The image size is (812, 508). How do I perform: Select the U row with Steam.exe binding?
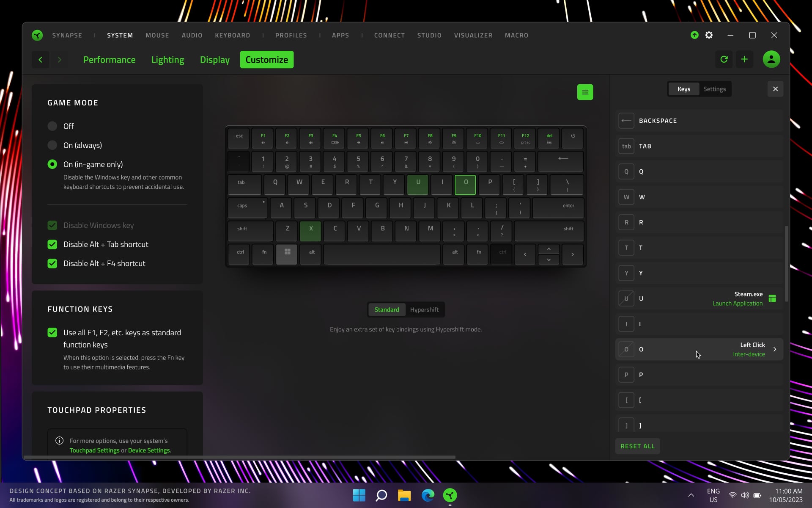click(x=699, y=298)
